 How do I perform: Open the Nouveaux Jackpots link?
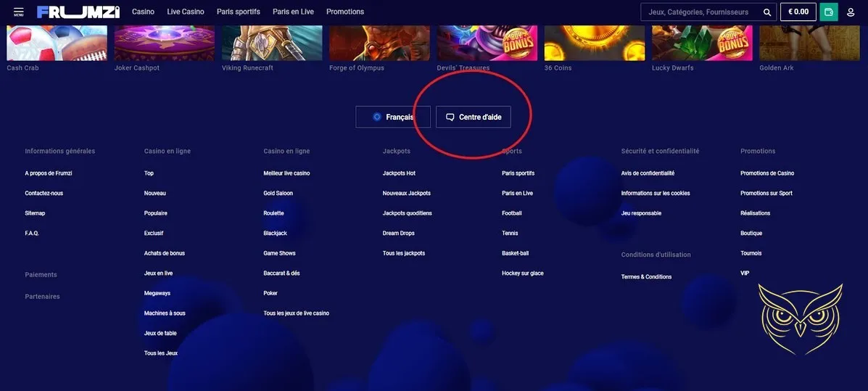point(406,193)
